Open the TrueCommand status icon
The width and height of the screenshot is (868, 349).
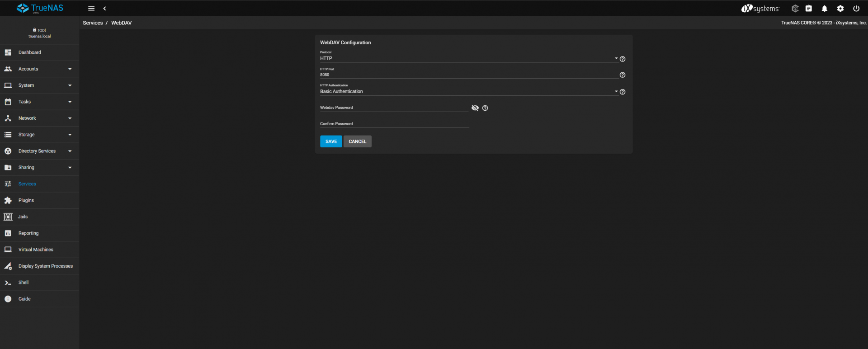coord(795,9)
